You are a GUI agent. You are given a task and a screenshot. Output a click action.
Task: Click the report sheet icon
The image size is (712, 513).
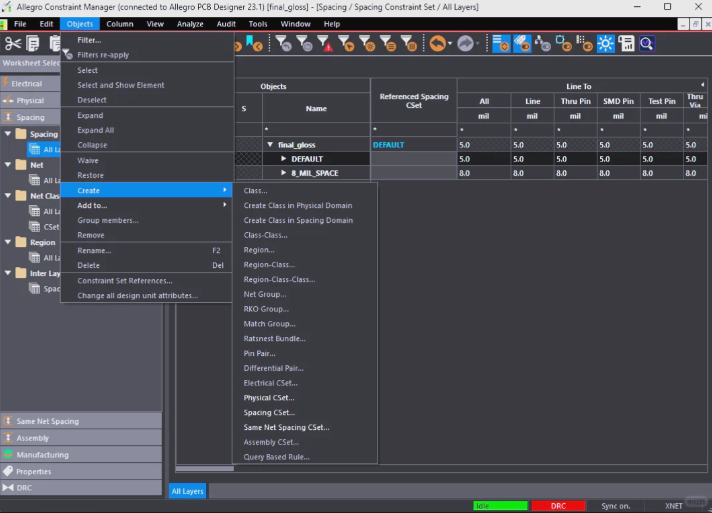tap(626, 44)
